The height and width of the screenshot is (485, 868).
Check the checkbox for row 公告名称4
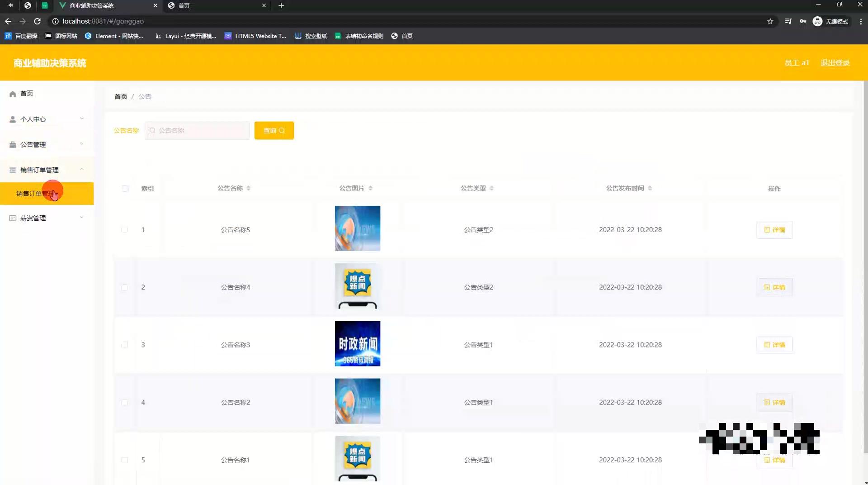[124, 287]
